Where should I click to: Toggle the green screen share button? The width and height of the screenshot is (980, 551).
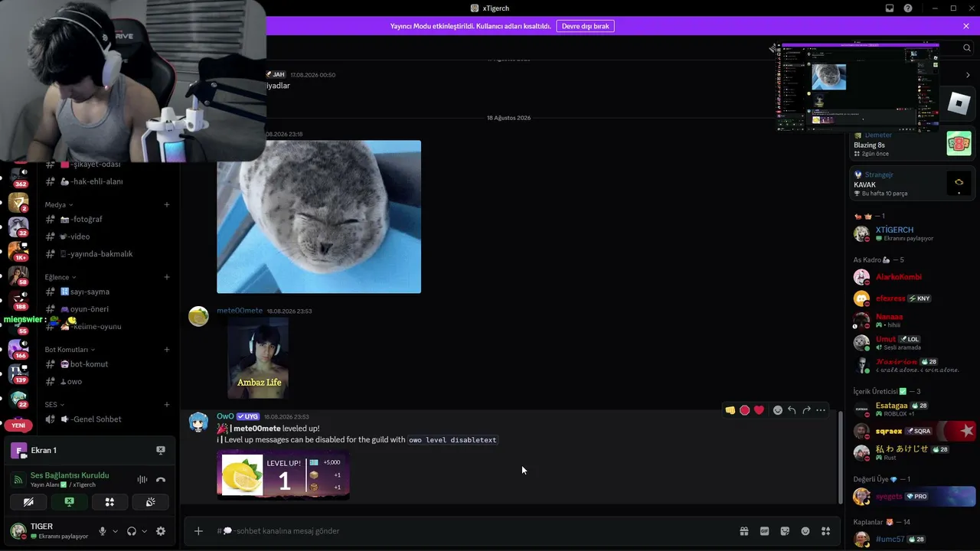tap(70, 502)
